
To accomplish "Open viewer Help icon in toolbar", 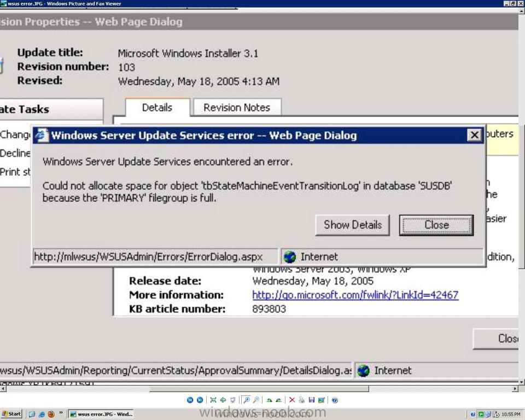I will click(x=335, y=400).
